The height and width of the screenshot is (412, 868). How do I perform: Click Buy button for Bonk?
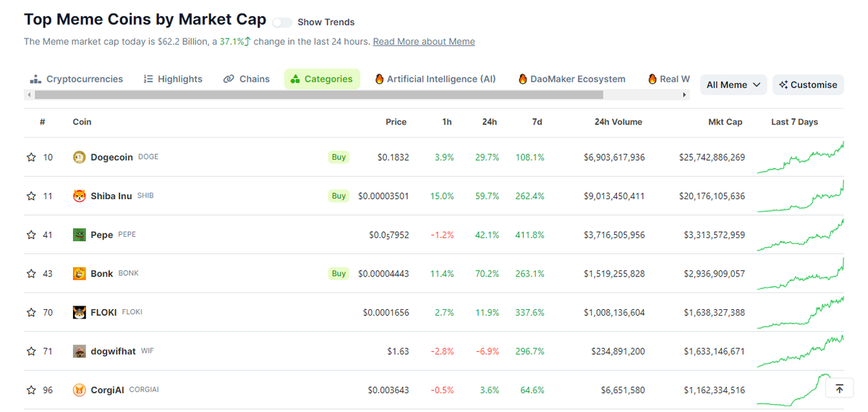pos(339,274)
